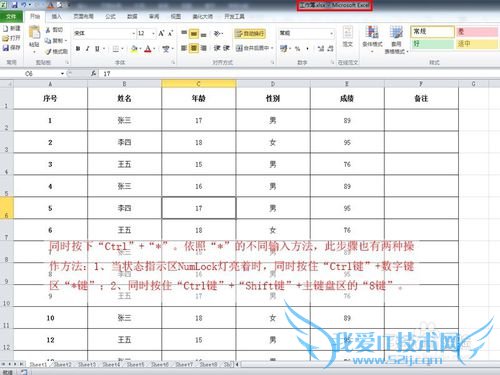Toggle align text left
This screenshot has width=500, height=375.
pos(184,48)
